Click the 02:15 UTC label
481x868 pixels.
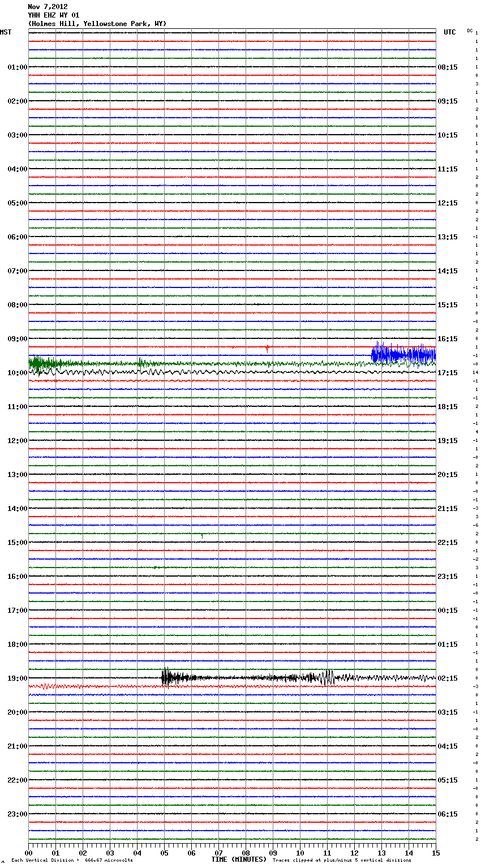coord(448,678)
